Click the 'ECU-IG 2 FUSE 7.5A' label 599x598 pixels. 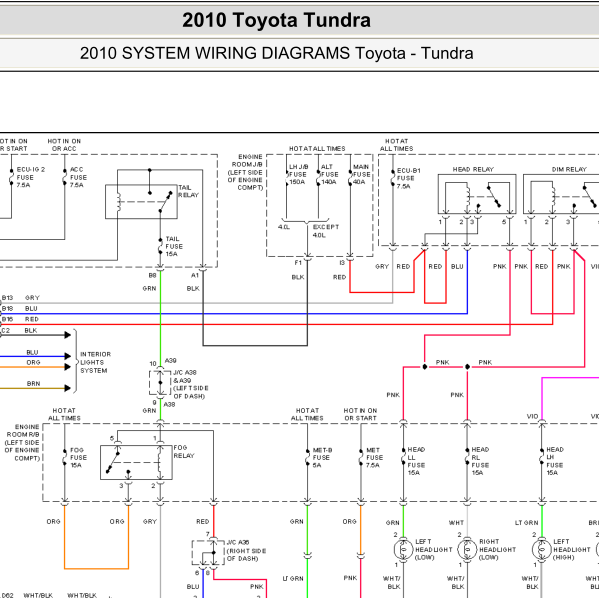(x=31, y=177)
